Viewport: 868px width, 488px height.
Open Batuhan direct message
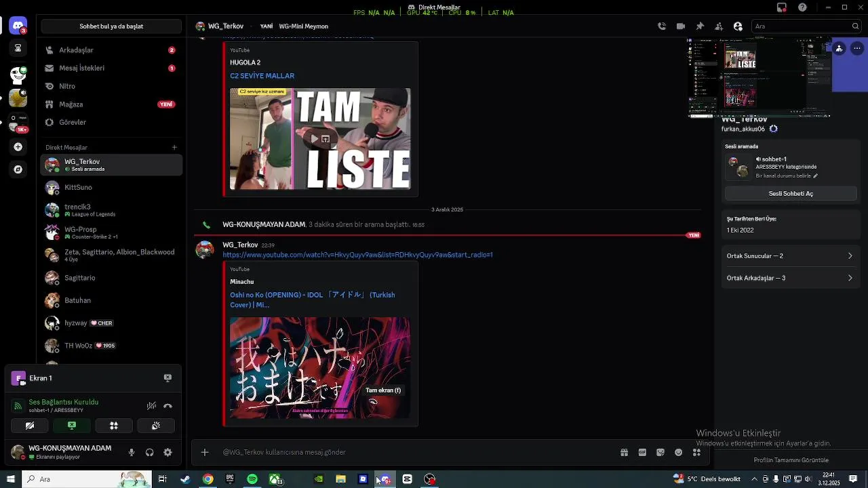[111, 300]
